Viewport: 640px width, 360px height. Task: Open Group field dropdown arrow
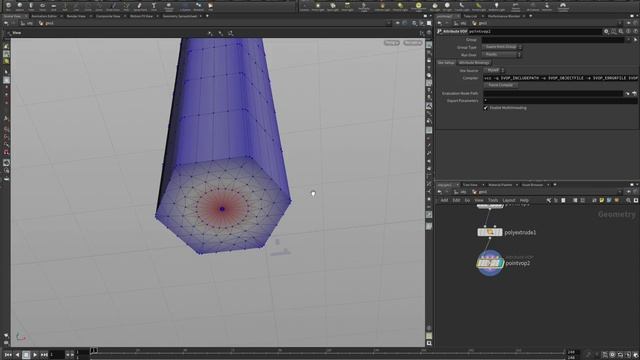tap(628, 40)
